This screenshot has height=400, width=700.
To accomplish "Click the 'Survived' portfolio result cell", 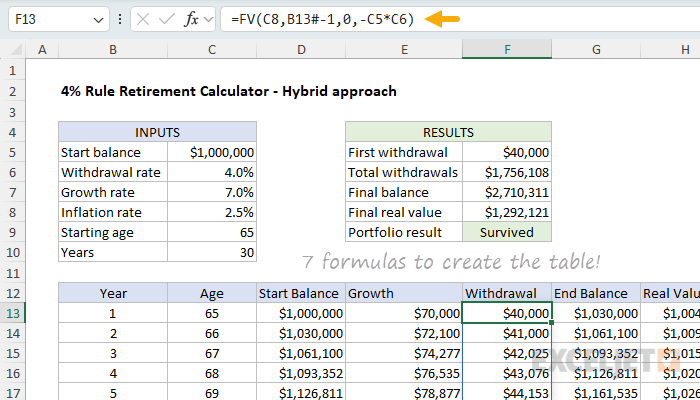I will (x=507, y=233).
